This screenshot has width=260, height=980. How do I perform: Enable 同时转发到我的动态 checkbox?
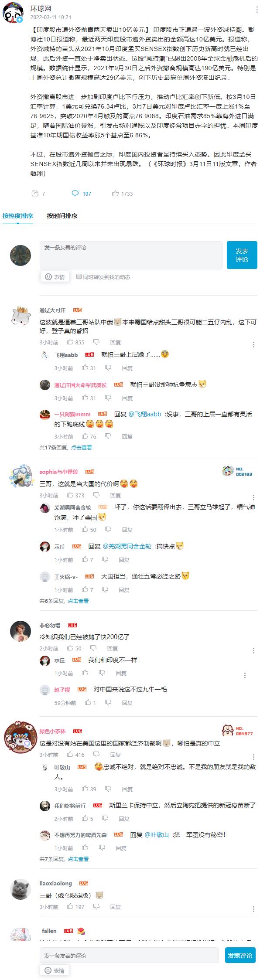pos(79,276)
